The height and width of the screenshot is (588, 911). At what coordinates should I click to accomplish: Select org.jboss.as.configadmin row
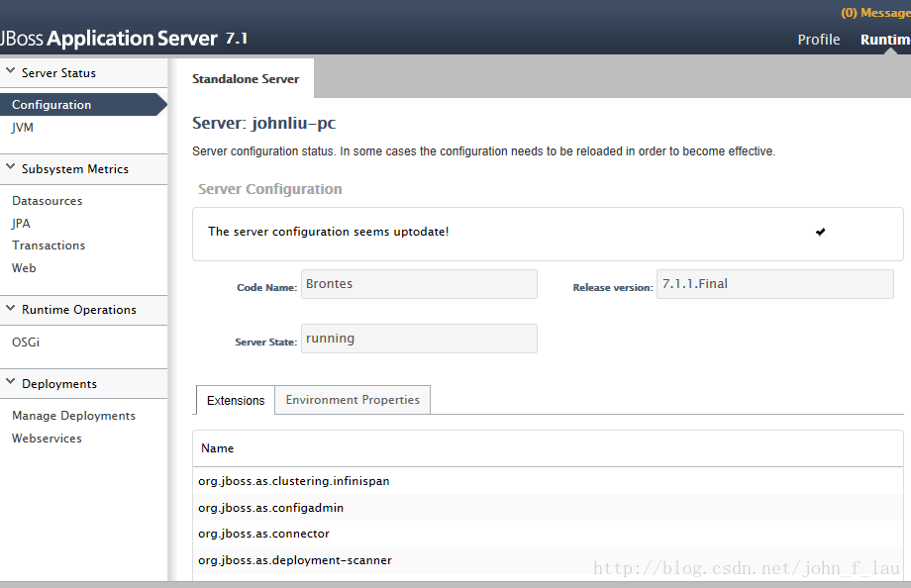click(x=548, y=507)
